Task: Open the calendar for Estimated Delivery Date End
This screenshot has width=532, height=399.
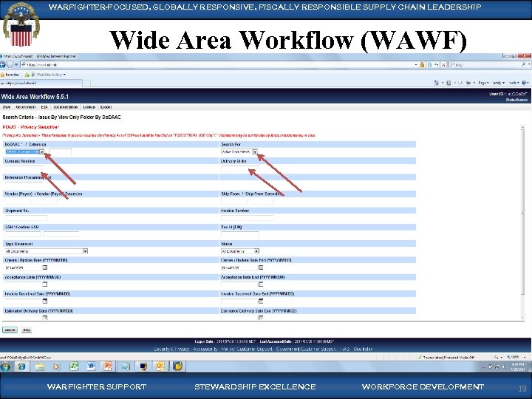Action: [x=261, y=318]
